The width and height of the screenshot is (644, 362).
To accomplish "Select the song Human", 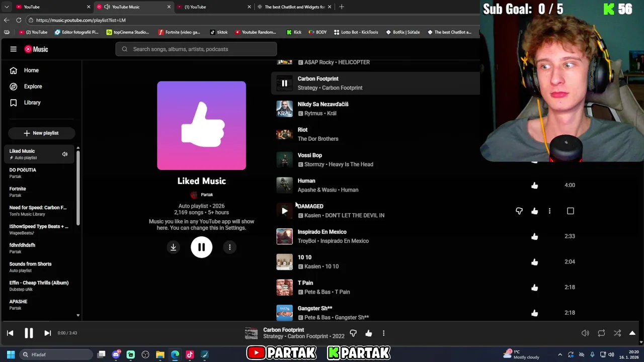I will pyautogui.click(x=306, y=181).
